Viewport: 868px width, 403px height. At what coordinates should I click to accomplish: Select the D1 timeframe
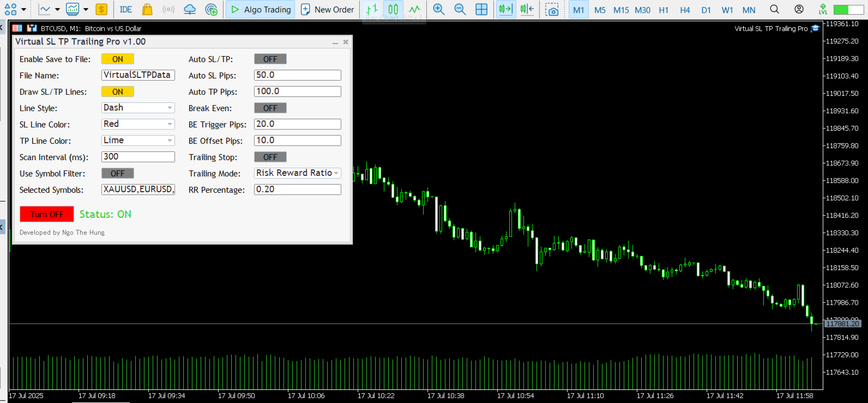coord(706,10)
